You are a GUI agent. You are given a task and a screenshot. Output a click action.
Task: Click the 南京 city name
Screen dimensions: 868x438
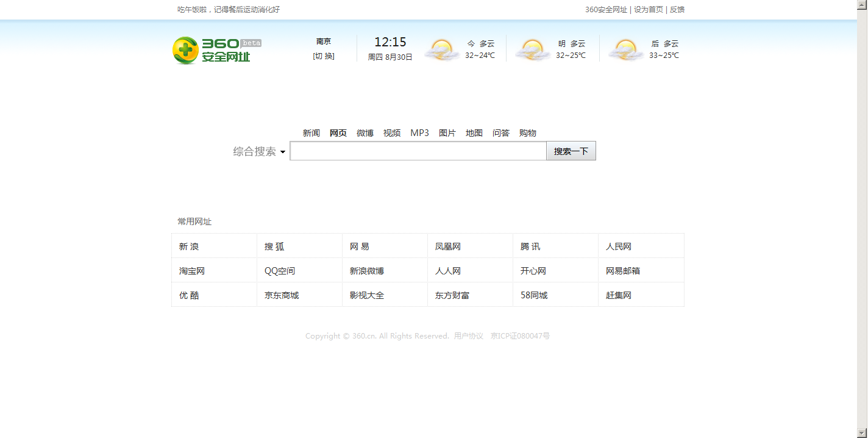[324, 41]
